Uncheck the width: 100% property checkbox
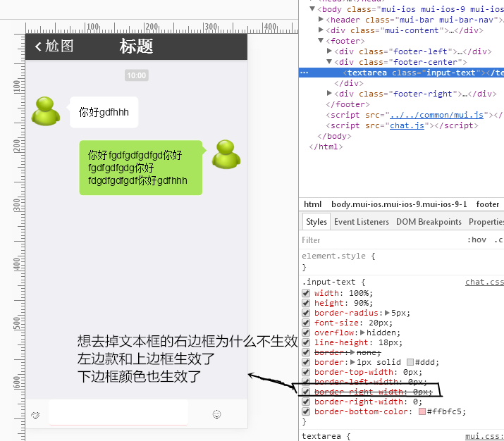 (306, 293)
